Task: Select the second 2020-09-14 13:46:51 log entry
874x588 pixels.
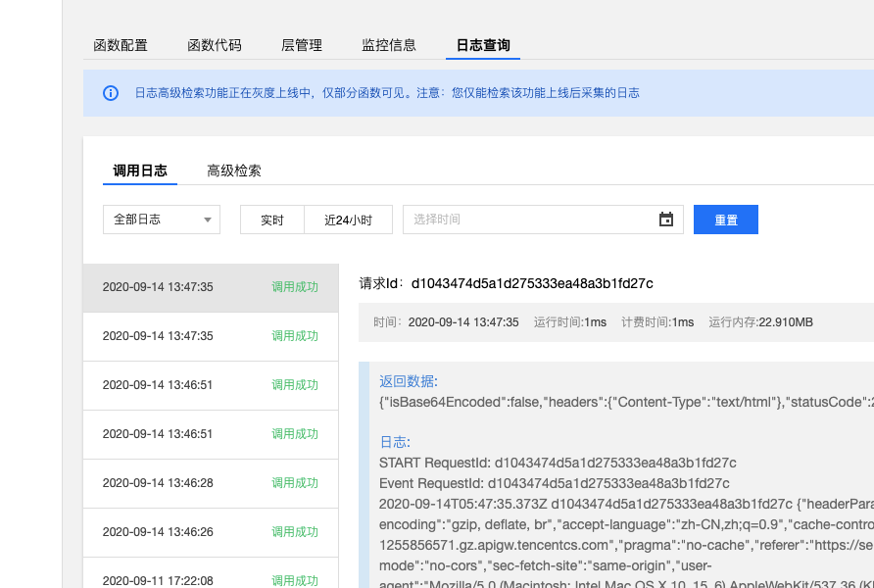Action: coord(211,435)
